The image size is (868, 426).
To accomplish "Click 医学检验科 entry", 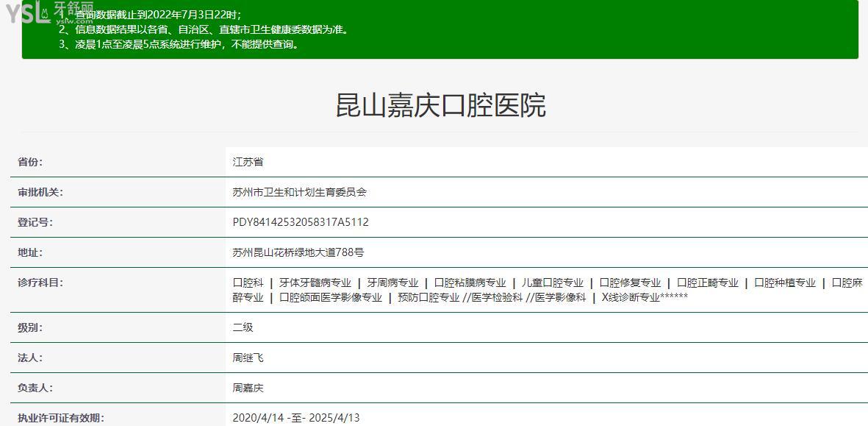I will pyautogui.click(x=497, y=297).
